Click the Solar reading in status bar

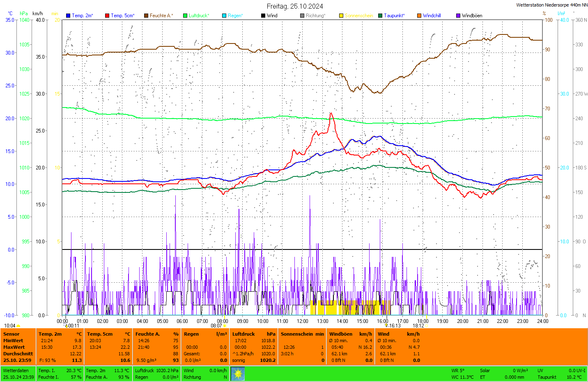[x=485, y=371]
